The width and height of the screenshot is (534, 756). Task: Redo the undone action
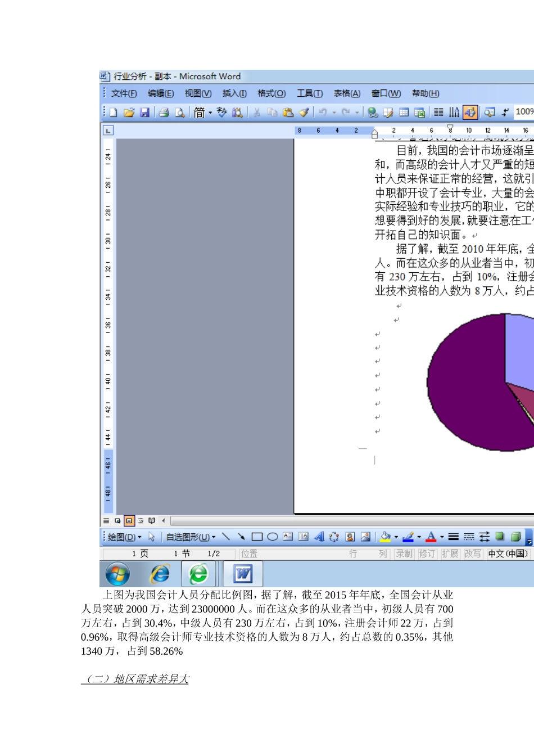(346, 112)
